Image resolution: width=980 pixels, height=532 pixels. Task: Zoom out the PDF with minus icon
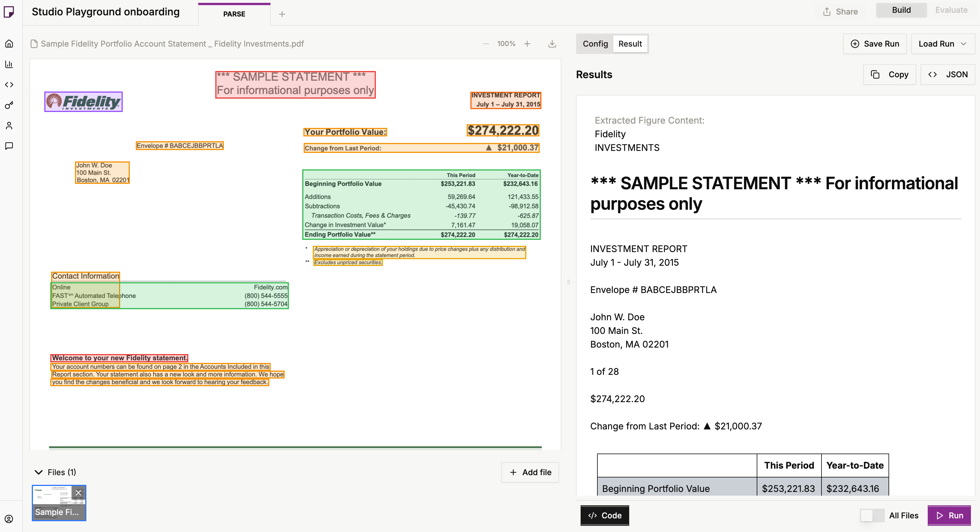[486, 44]
